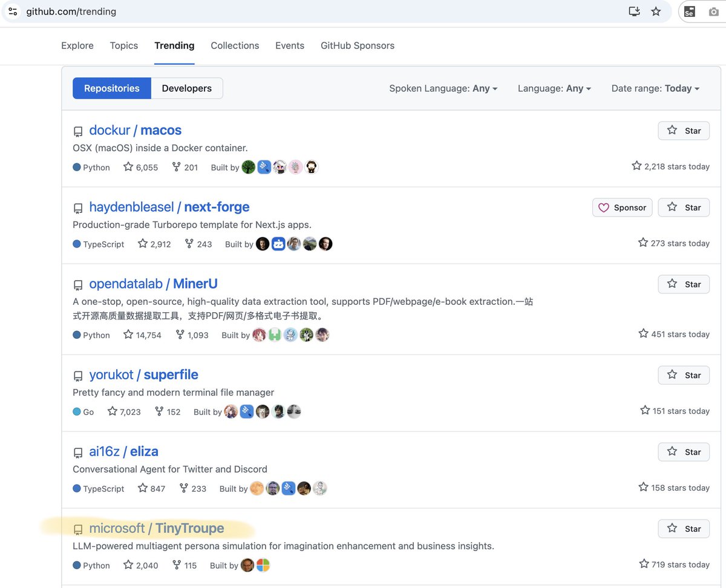Click the repo icon beside dockur / macos
The width and height of the screenshot is (726, 588).
[78, 131]
